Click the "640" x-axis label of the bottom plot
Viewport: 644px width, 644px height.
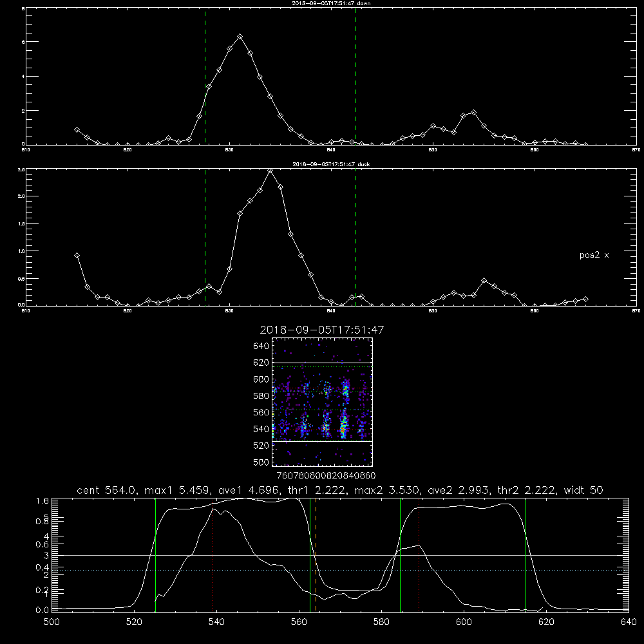(629, 622)
